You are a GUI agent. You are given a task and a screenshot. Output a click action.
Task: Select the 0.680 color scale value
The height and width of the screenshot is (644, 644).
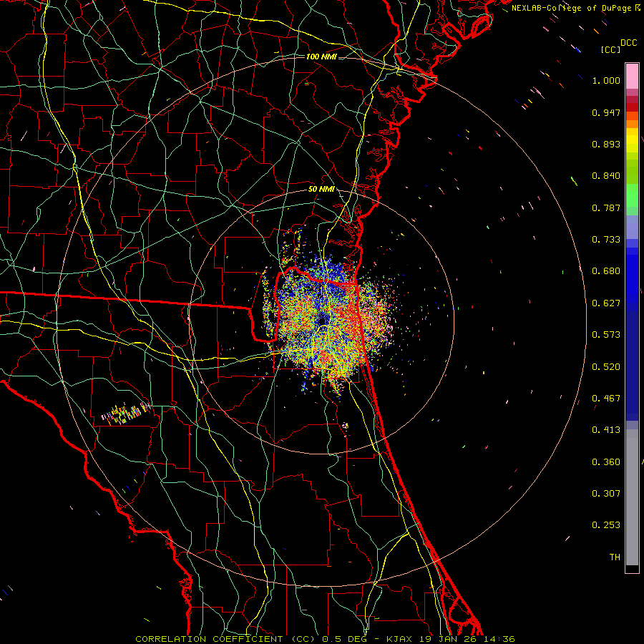pos(606,271)
